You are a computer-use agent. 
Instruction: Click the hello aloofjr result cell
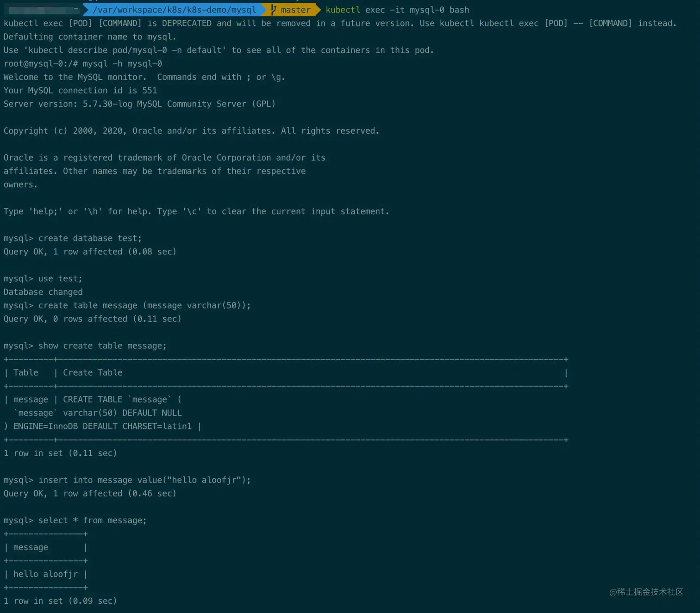click(45, 574)
